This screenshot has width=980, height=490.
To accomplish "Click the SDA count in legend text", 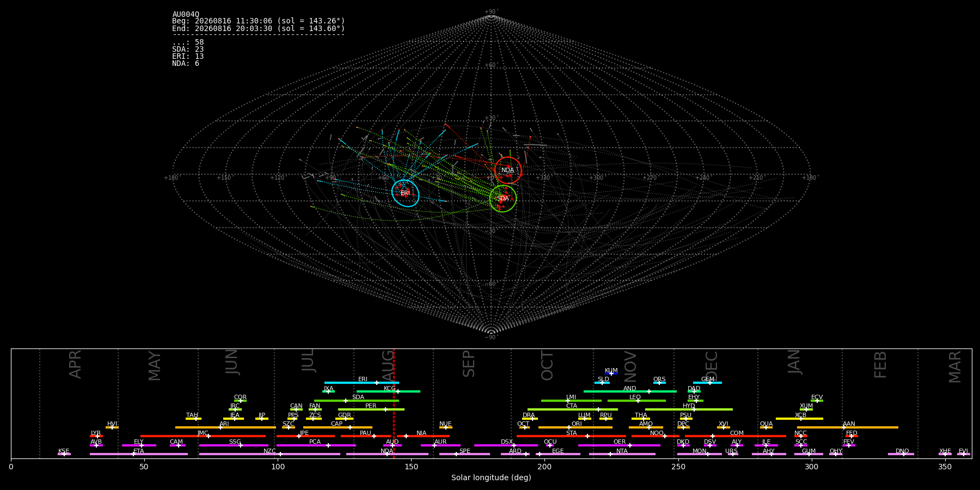I will coord(188,50).
